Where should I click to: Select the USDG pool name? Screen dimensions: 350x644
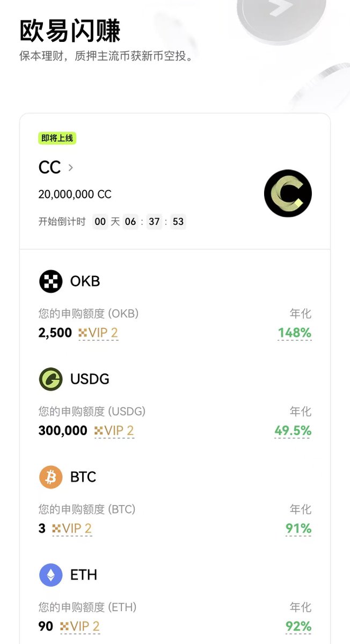click(90, 379)
